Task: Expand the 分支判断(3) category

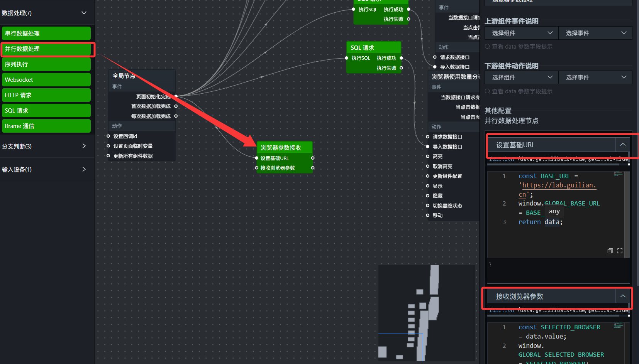Action: (x=84, y=146)
